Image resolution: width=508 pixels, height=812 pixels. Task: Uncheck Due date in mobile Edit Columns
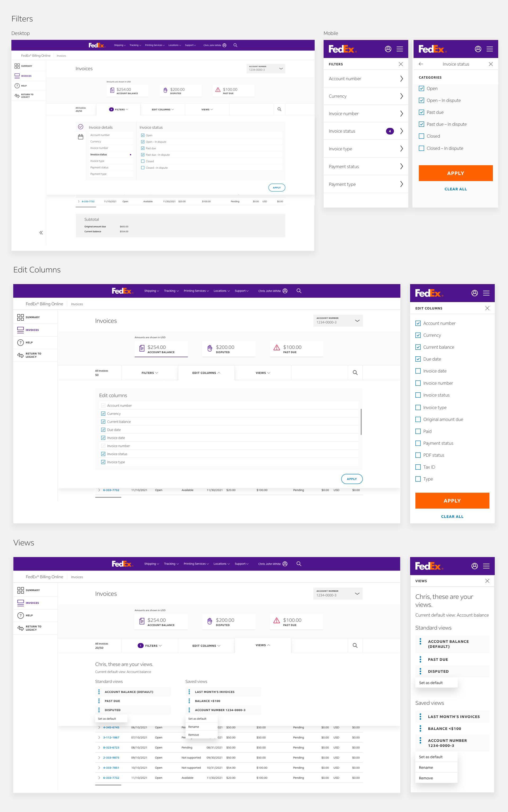tap(418, 359)
